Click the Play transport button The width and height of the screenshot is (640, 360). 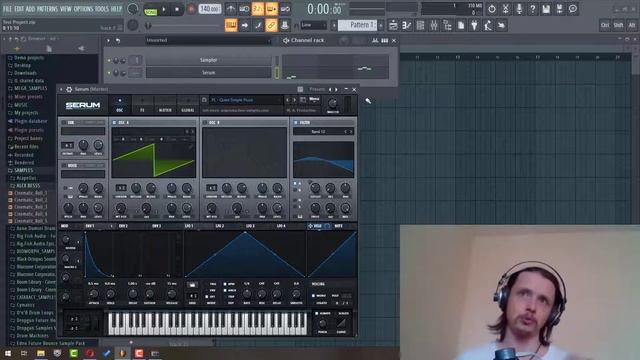(x=164, y=9)
